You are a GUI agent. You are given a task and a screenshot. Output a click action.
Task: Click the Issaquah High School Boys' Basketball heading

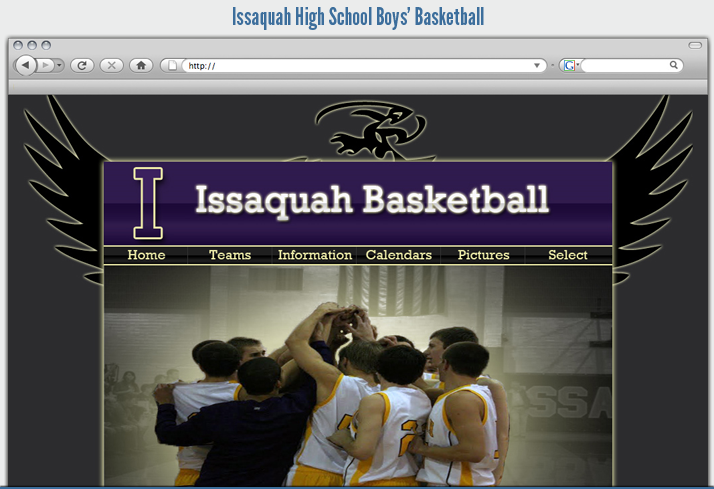pyautogui.click(x=358, y=17)
